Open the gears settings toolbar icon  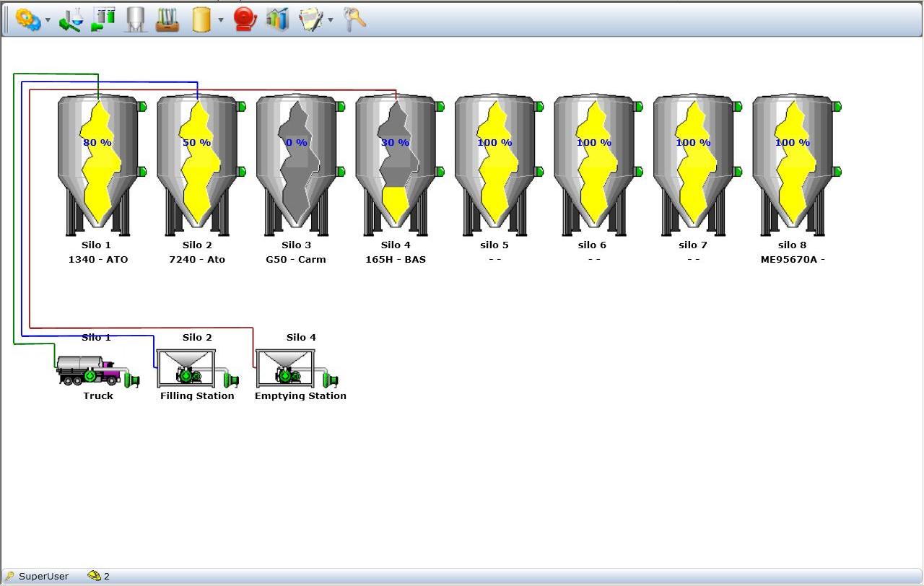click(27, 19)
